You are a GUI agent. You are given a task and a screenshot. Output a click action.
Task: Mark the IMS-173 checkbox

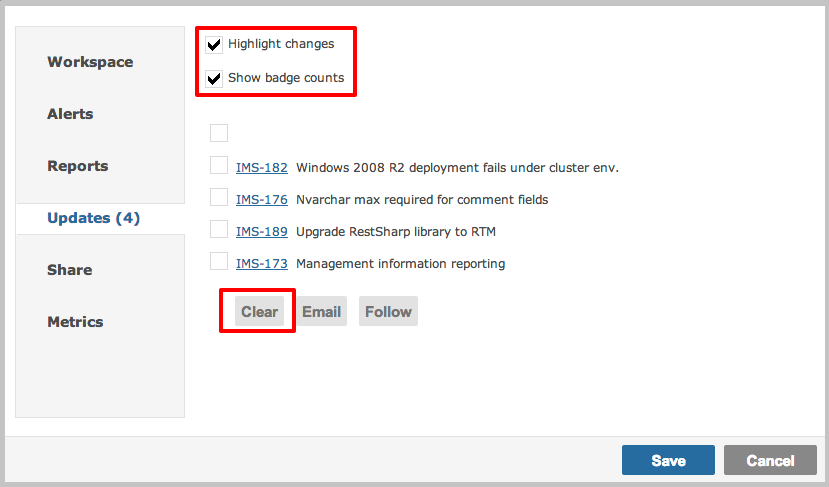tap(219, 261)
